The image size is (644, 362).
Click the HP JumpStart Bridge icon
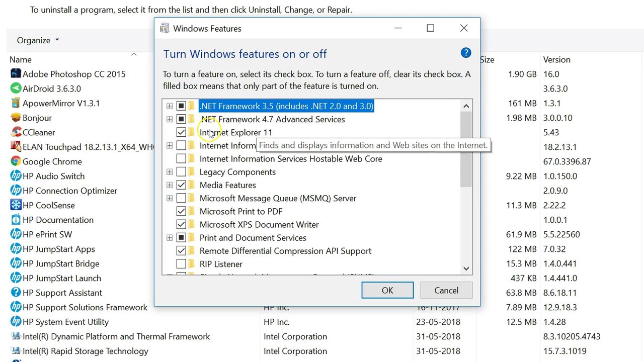16,263
